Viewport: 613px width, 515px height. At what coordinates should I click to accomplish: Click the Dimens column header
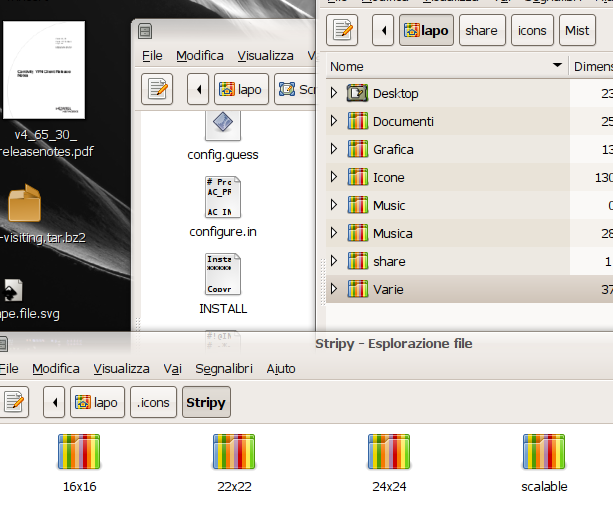[591, 66]
